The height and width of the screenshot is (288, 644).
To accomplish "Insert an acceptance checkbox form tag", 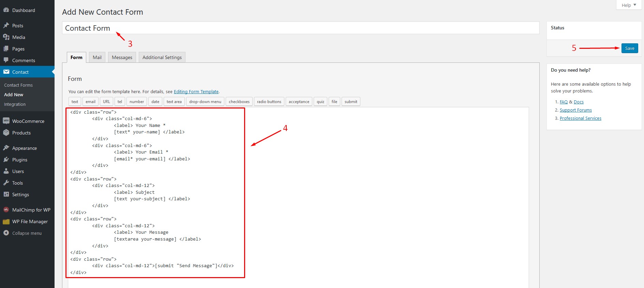I will pos(299,102).
